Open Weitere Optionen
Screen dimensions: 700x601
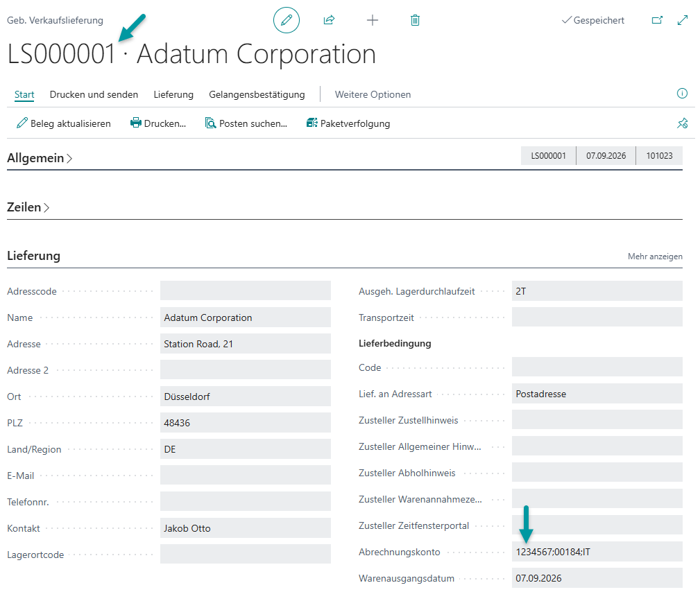373,94
